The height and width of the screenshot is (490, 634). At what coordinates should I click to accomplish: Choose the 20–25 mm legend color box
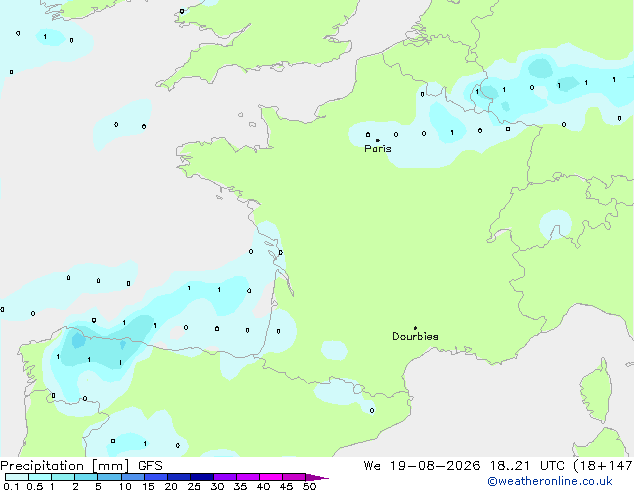[179, 477]
